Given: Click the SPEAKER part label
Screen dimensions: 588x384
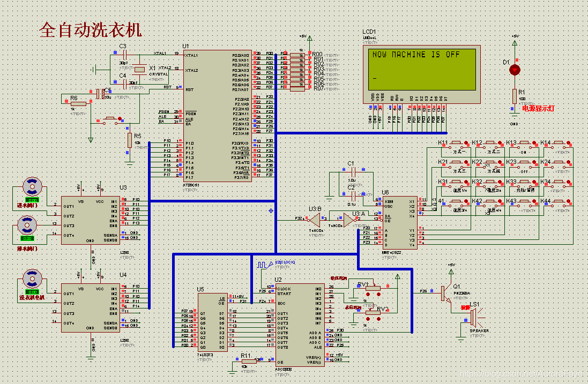Looking at the screenshot, I should (x=479, y=331).
